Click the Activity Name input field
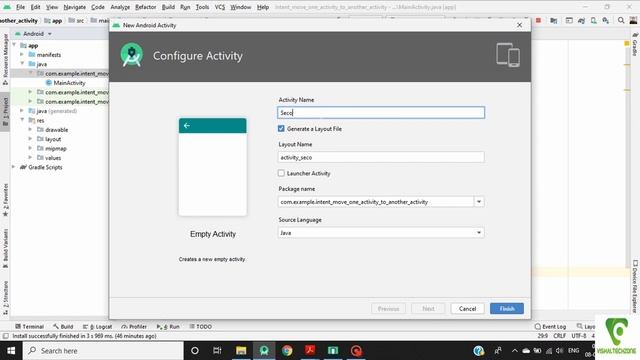 point(381,113)
